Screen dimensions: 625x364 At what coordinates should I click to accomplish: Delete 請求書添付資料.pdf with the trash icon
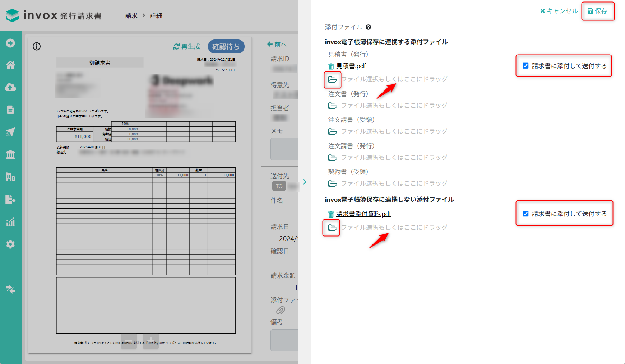coord(331,214)
